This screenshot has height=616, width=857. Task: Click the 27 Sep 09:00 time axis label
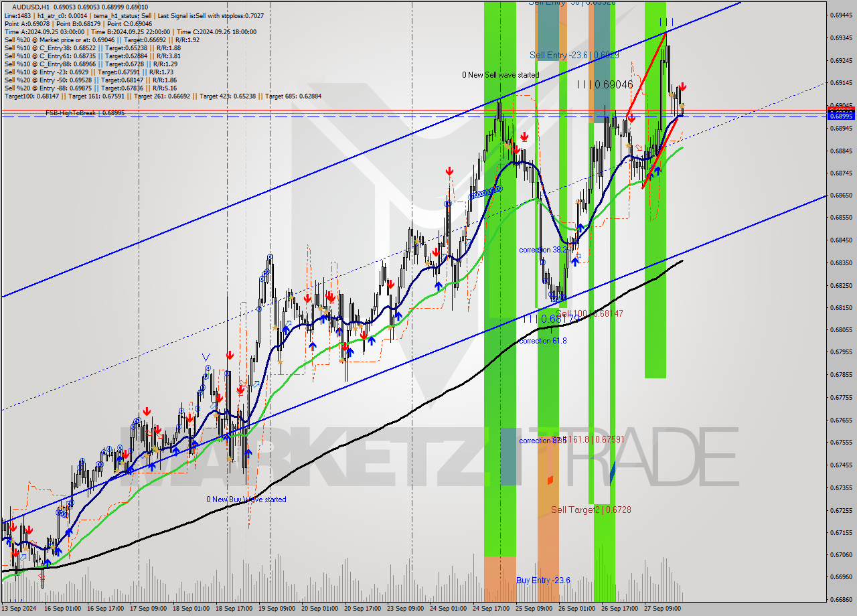(662, 609)
